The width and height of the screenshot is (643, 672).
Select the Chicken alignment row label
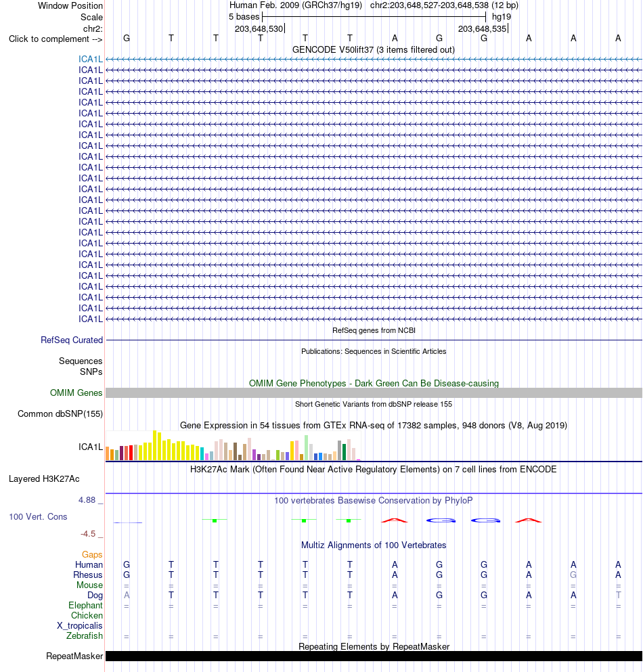click(x=87, y=615)
